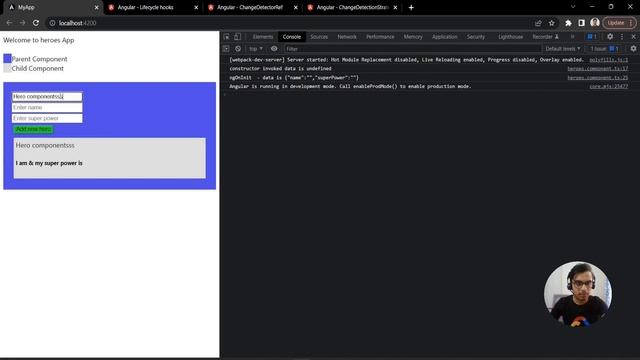Open DevTools settings gear

click(610, 37)
